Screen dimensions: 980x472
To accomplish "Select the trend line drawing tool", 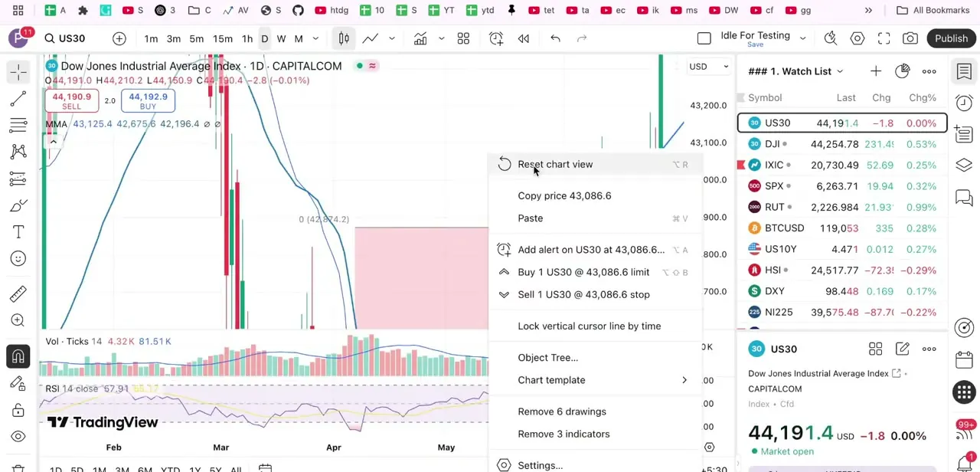I will (x=18, y=98).
